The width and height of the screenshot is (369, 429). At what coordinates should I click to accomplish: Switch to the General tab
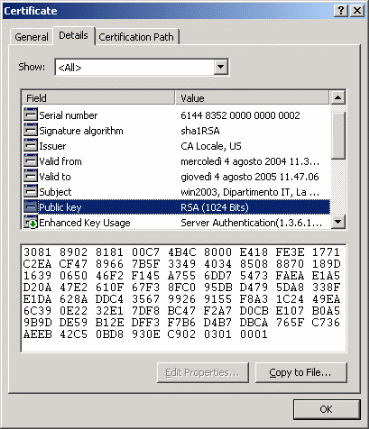[31, 37]
